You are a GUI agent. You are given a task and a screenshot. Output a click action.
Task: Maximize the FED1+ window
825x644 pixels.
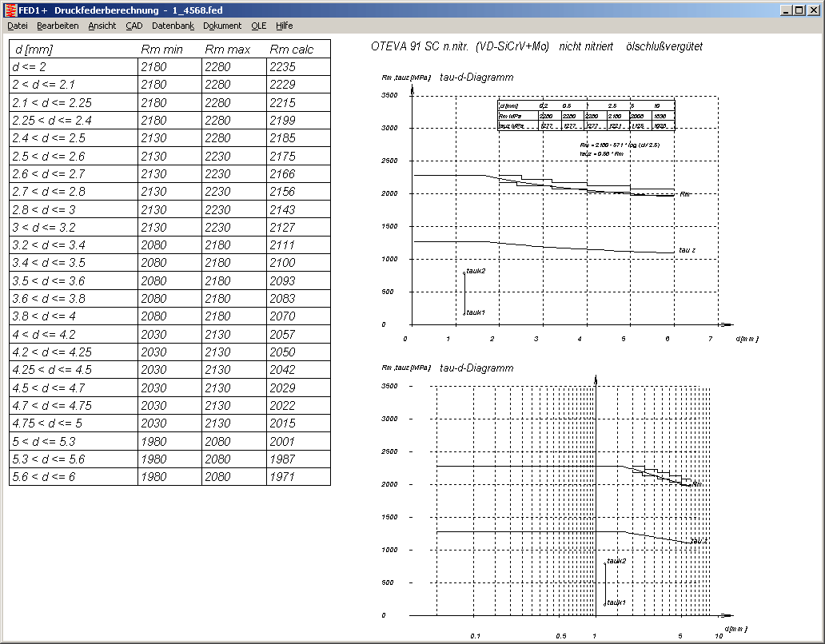point(799,10)
